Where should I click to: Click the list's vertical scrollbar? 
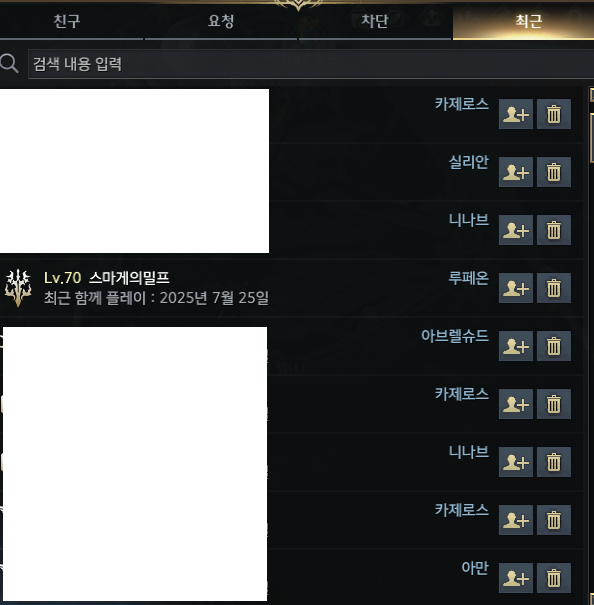[x=591, y=343]
